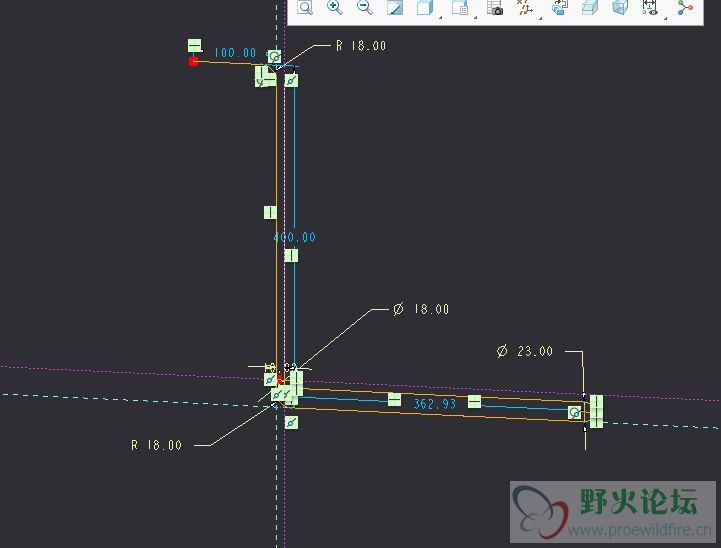
Task: Click the perspective view box icon
Action: [x=620, y=7]
